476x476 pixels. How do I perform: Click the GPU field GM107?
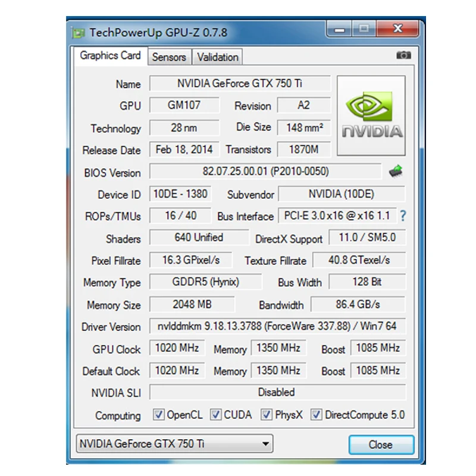(184, 105)
